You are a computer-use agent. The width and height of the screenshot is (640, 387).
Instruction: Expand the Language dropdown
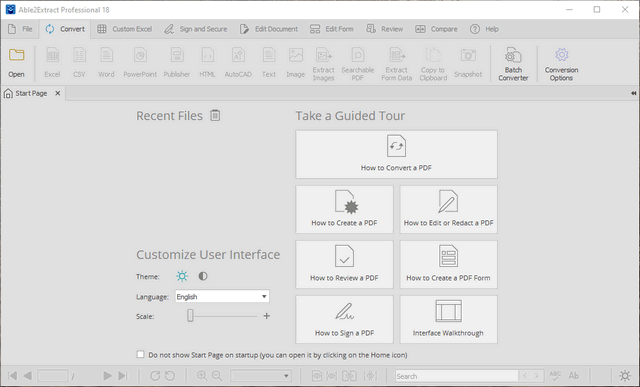point(222,296)
